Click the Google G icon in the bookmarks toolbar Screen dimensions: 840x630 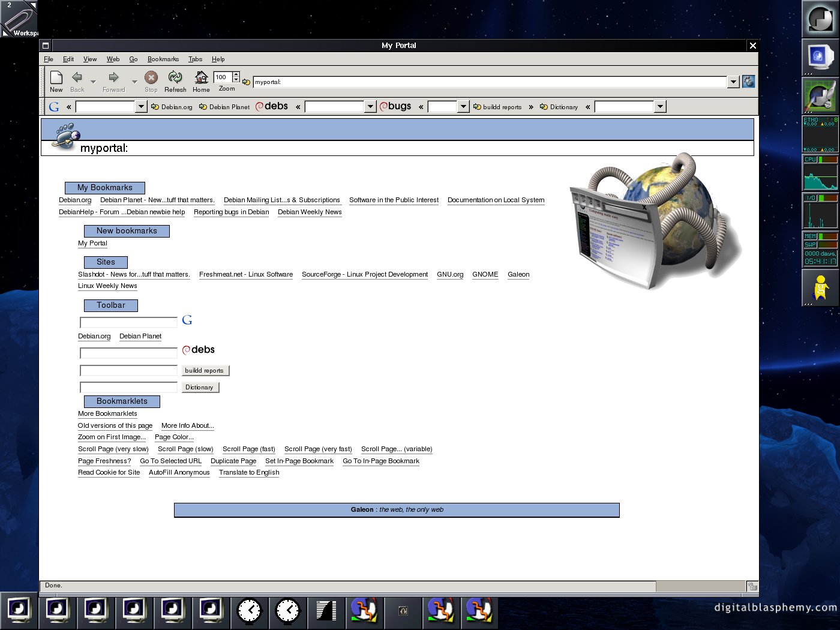[x=54, y=107]
